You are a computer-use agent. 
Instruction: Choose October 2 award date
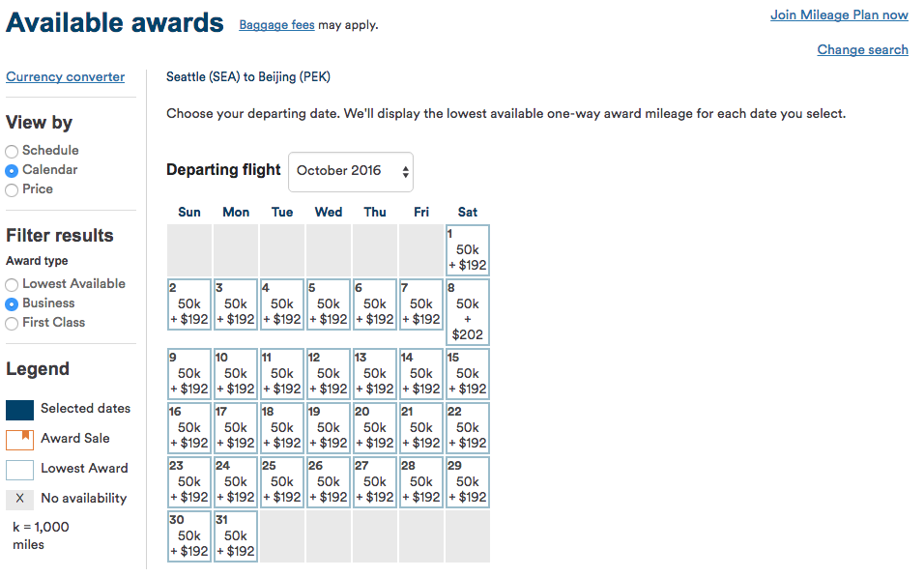pyautogui.click(x=189, y=304)
